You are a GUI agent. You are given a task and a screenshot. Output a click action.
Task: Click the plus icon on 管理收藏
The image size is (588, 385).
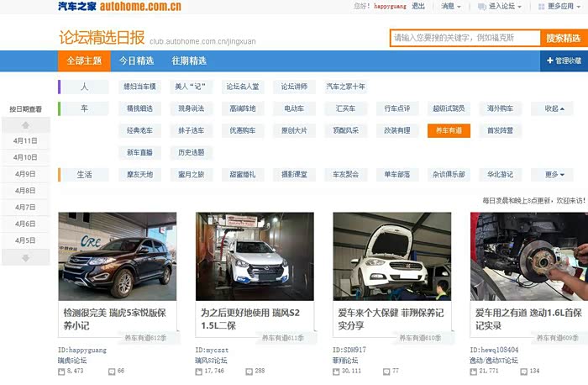549,61
